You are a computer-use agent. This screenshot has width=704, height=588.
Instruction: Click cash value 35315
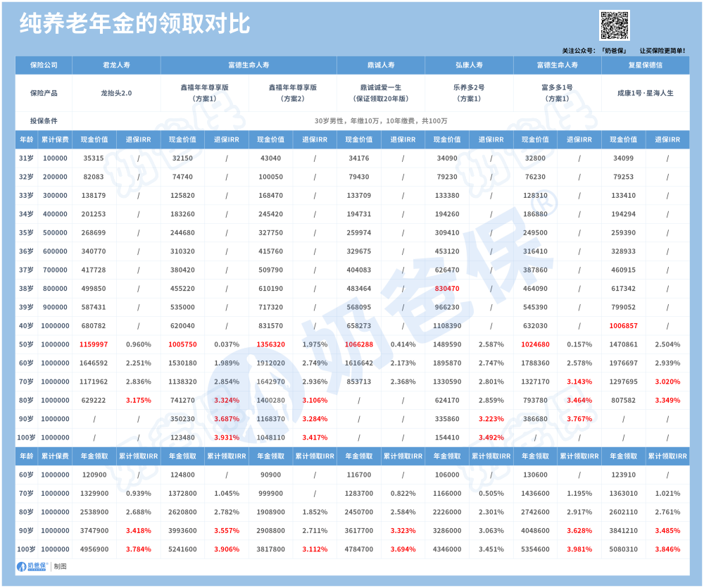coord(94,158)
